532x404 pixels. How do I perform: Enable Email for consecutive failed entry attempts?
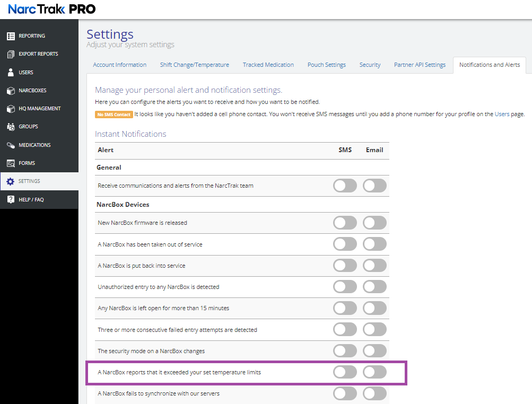coord(374,330)
